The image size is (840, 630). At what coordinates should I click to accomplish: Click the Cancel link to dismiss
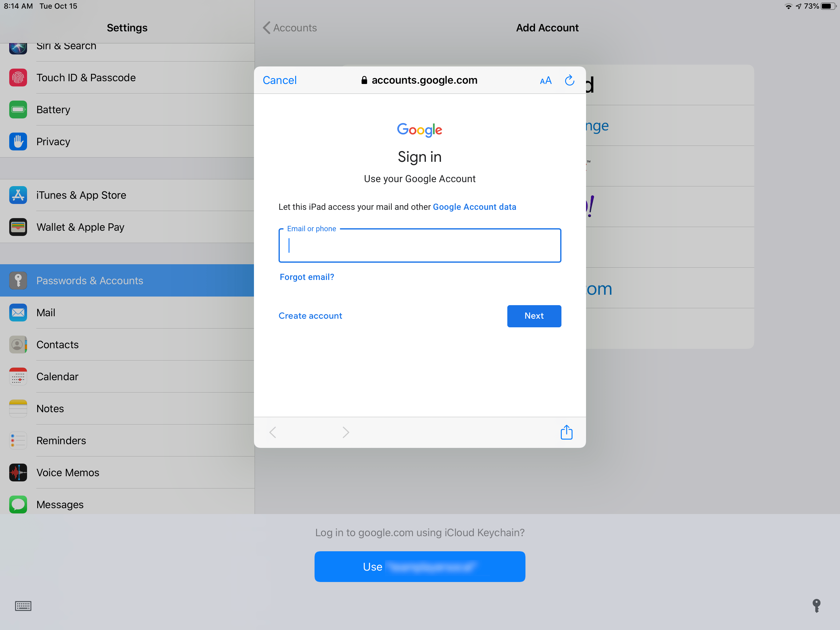point(279,80)
